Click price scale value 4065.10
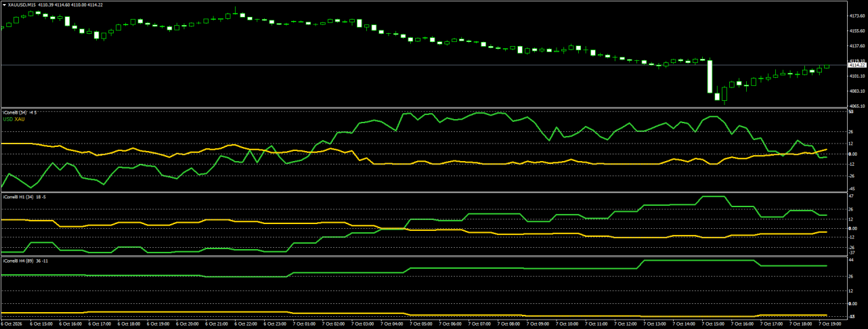The image size is (868, 329). point(856,106)
